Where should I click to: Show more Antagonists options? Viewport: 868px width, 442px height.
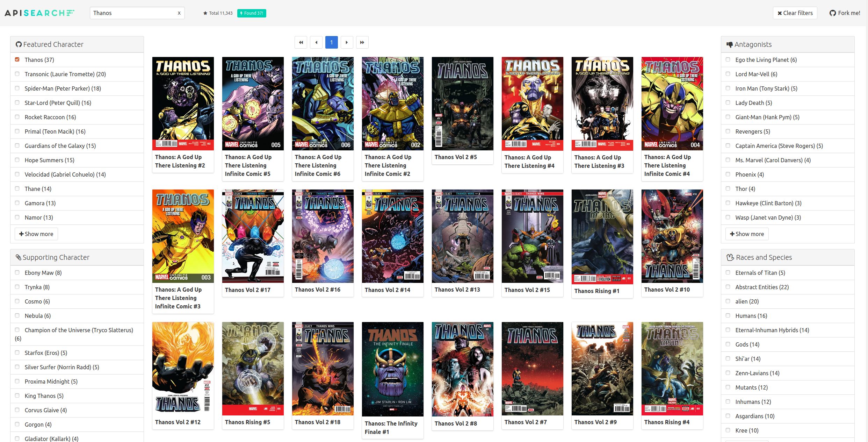747,234
